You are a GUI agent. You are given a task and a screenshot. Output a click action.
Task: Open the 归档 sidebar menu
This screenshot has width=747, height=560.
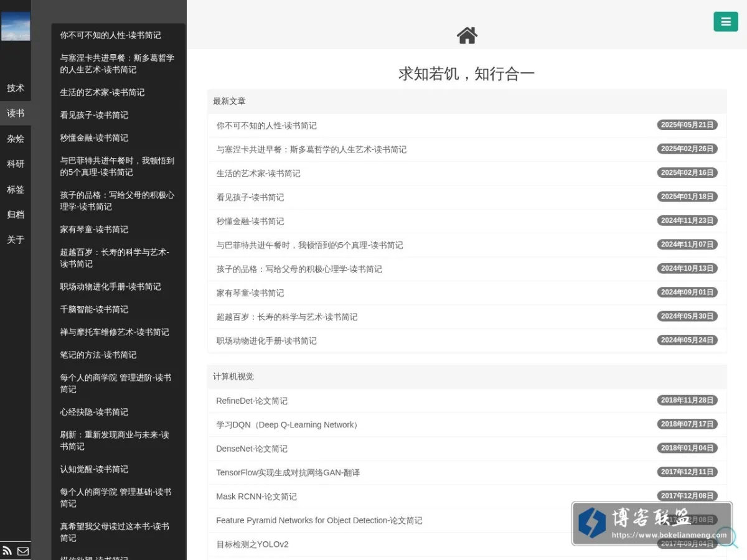point(16,214)
